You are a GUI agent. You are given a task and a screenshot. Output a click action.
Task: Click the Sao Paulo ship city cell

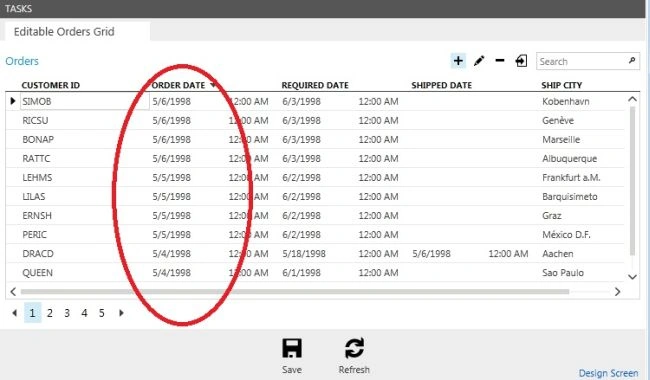click(x=563, y=273)
